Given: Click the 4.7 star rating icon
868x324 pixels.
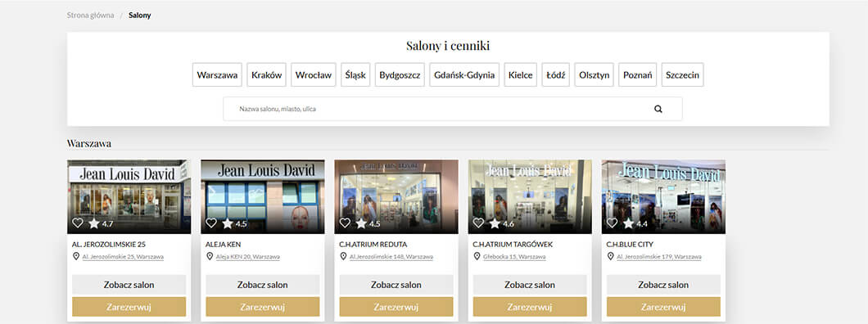Looking at the screenshot, I should tap(93, 223).
